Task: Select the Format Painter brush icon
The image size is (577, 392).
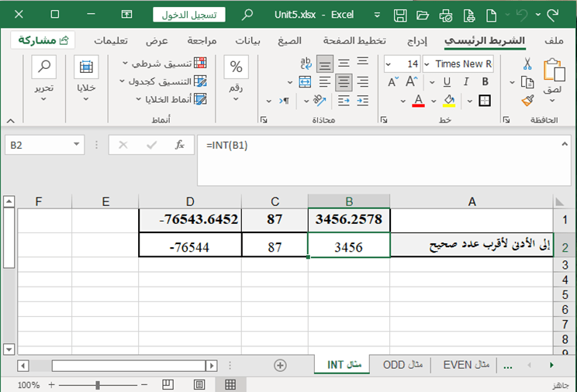Action: coord(527,100)
